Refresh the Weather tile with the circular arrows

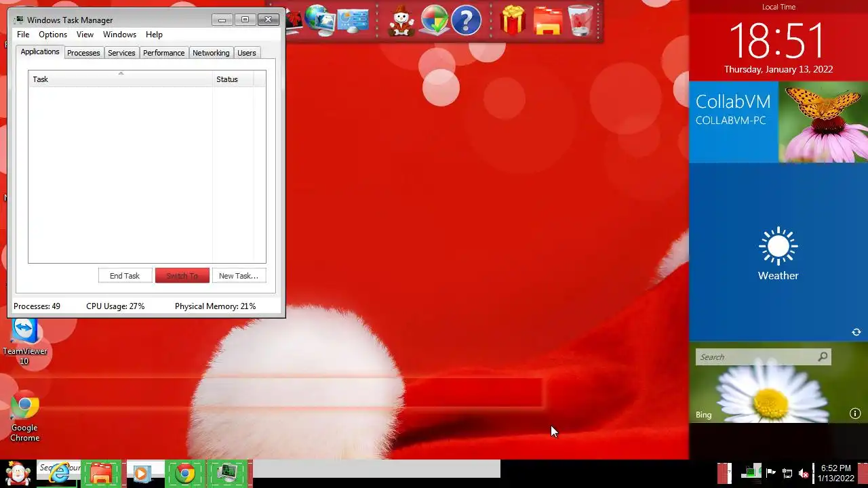(x=856, y=332)
